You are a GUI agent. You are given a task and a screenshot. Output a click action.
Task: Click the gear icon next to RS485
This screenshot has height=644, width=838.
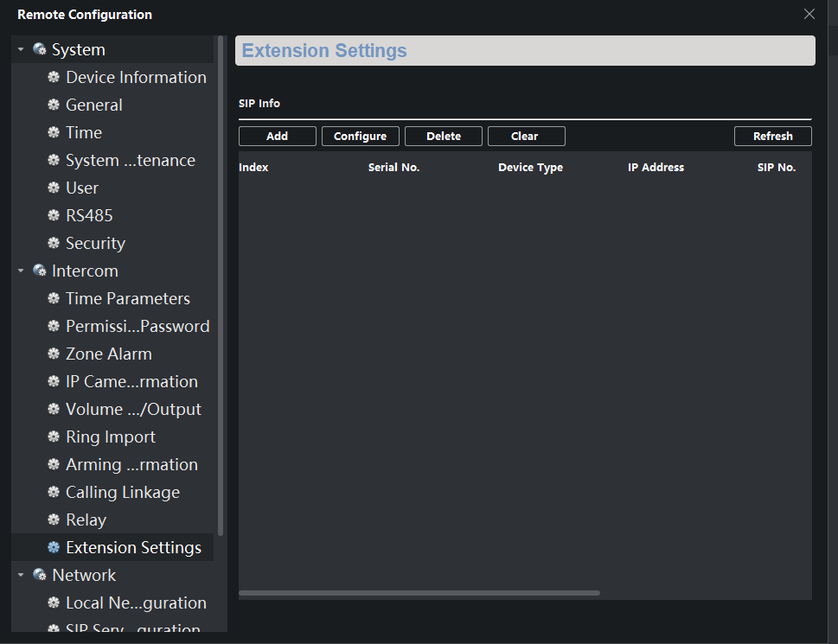(x=54, y=216)
